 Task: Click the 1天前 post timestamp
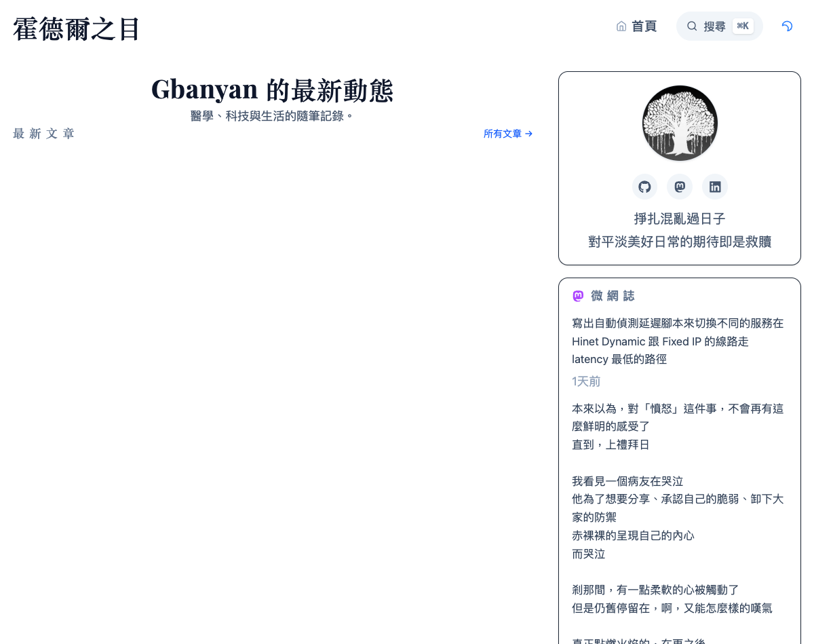pos(586,381)
